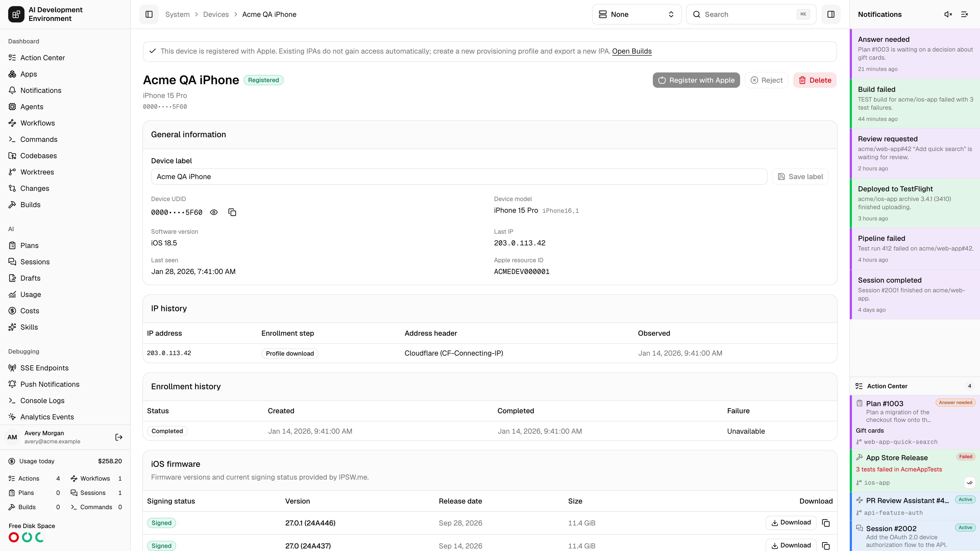Copy link for firmware 27.0 (24A437)
Screen dimensions: 980x551
tap(826, 546)
